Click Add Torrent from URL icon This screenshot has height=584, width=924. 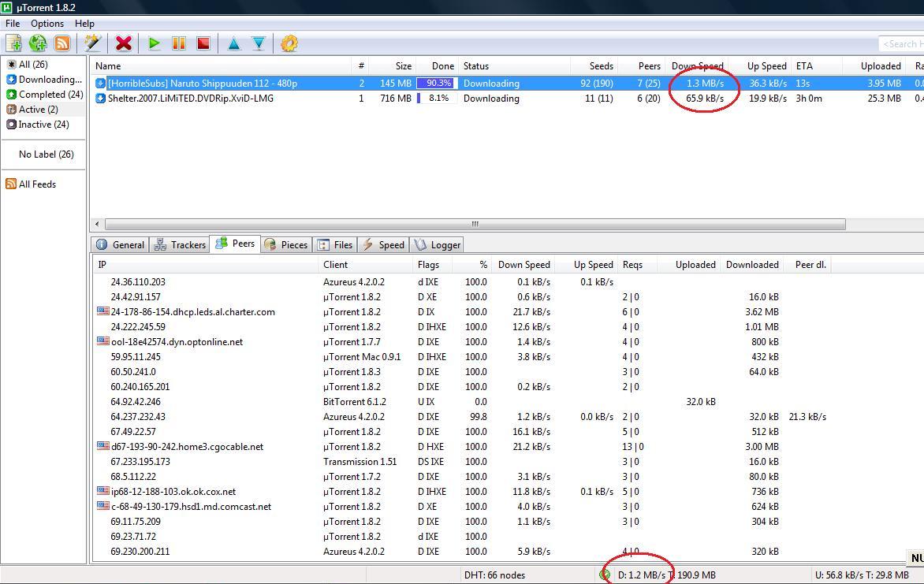(x=38, y=43)
